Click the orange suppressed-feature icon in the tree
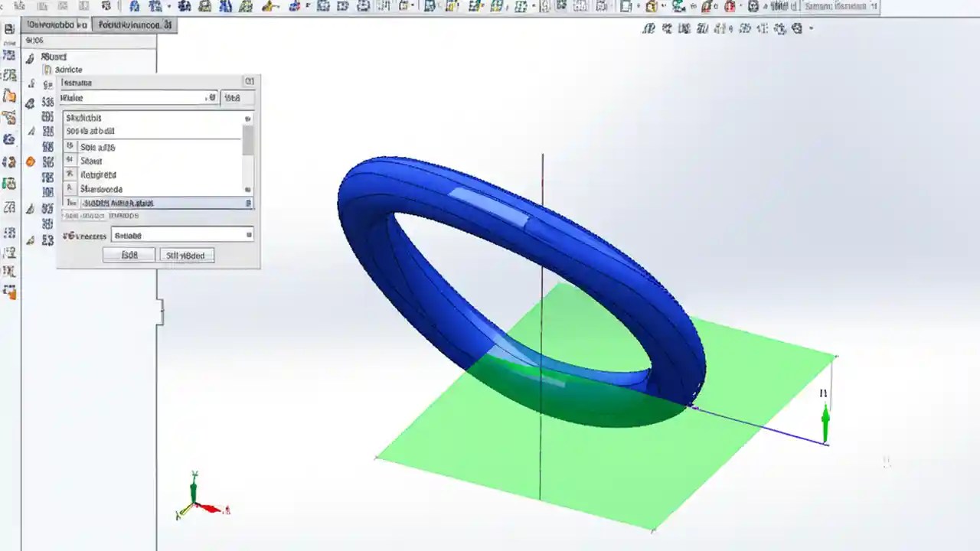Screen dimensions: 980x551 (30, 161)
